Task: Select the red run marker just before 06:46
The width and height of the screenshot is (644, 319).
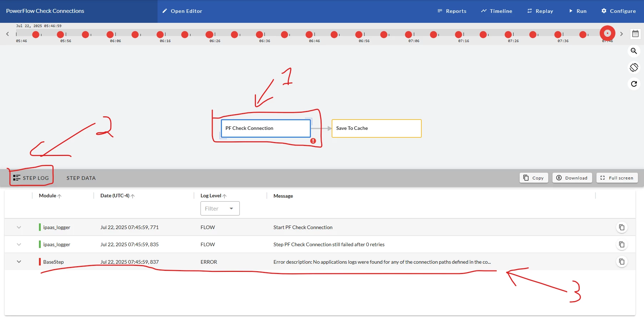Action: click(309, 35)
